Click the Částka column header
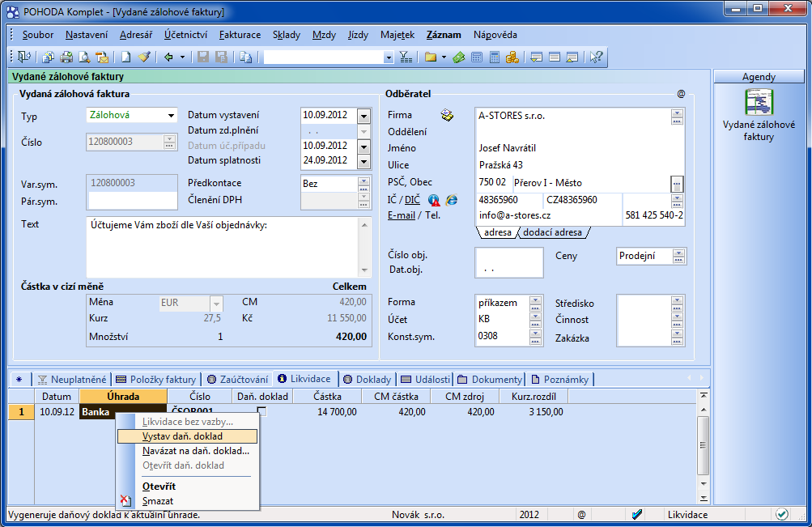Viewport: 812px width, 527px height. (327, 397)
